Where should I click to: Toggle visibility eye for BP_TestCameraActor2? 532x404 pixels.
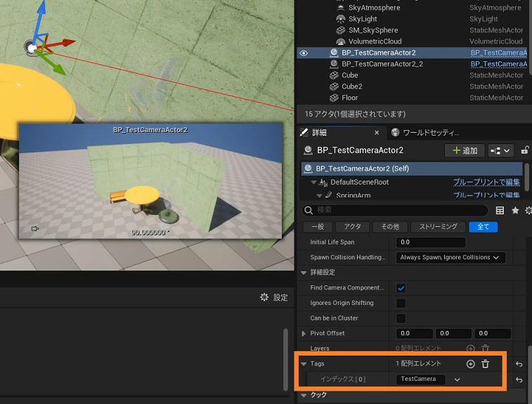coord(304,53)
